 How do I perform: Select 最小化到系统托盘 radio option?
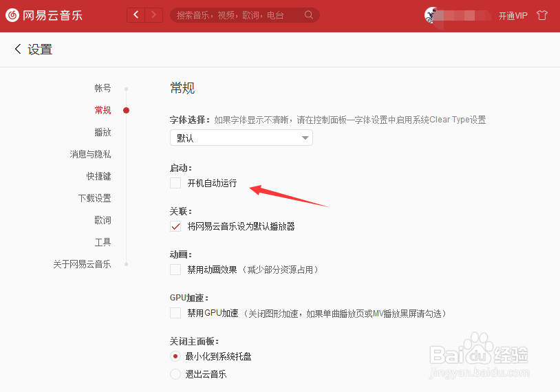[175, 356]
